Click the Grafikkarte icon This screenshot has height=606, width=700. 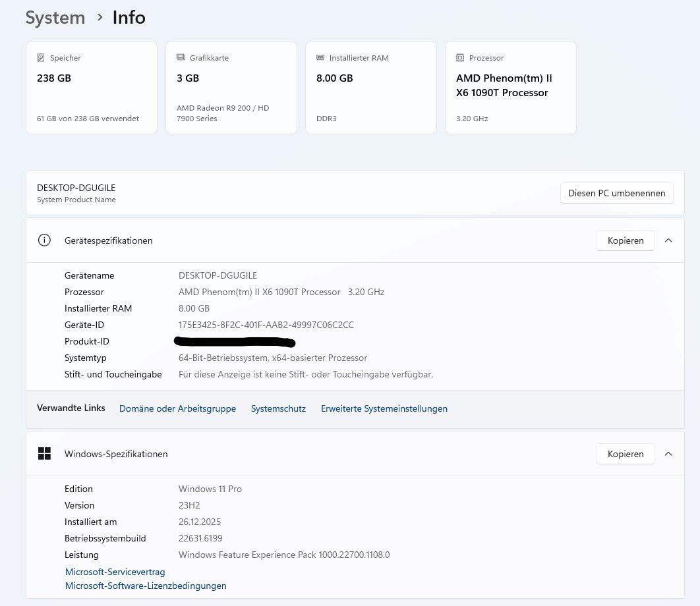pos(181,57)
